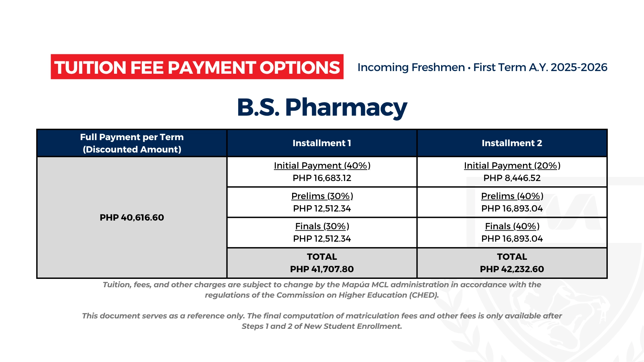Click the Installment 1 total PHP 41,707.80

(322, 269)
